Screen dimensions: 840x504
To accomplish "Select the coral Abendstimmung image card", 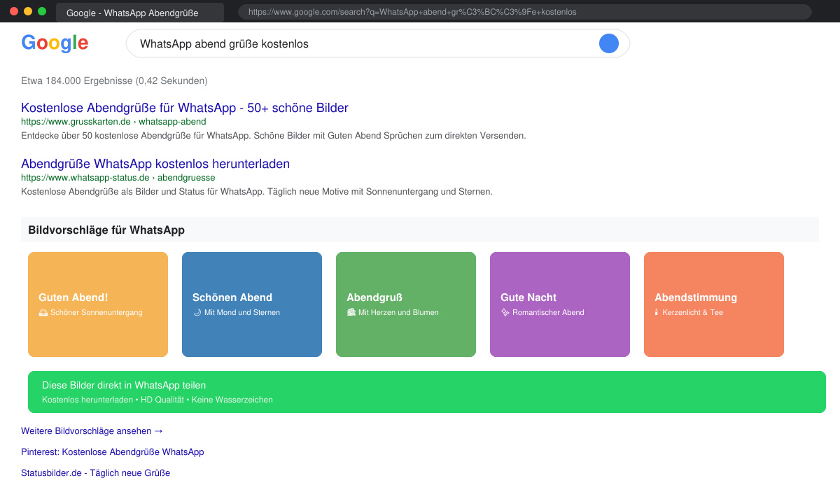I will click(714, 304).
